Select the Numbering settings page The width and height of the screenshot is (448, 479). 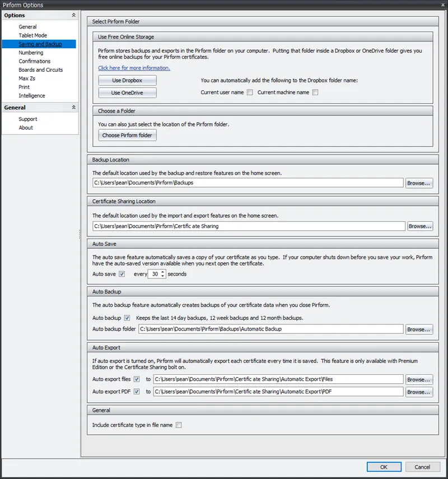pyautogui.click(x=31, y=52)
